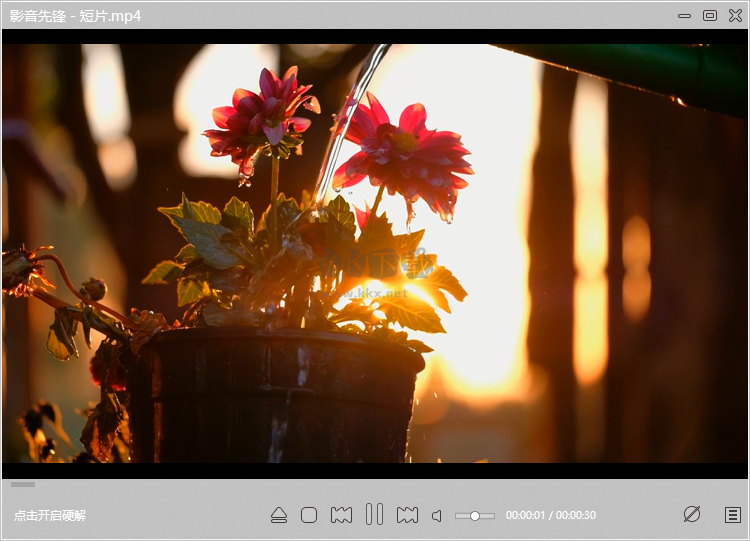Skip to the next video

pos(407,515)
